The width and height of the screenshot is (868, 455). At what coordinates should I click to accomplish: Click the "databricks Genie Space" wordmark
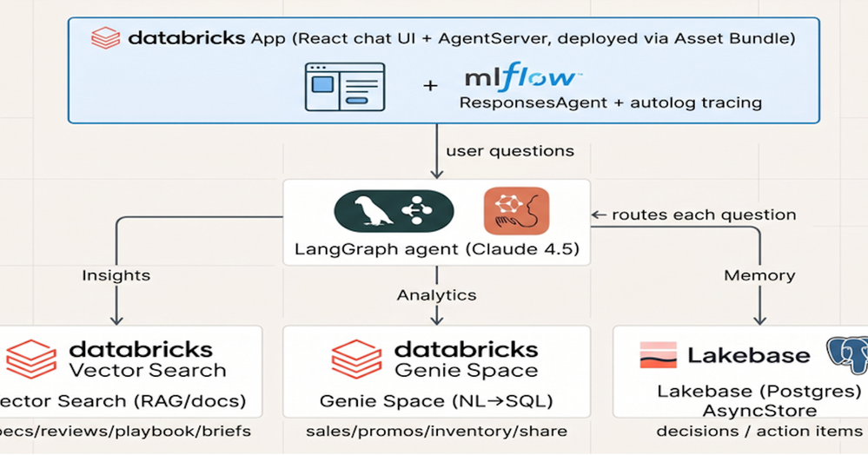[466, 359]
